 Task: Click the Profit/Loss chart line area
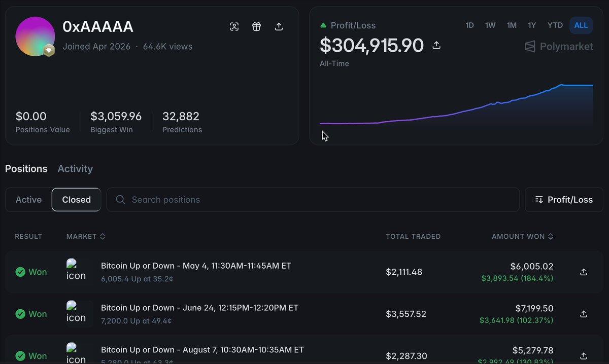tap(456, 105)
